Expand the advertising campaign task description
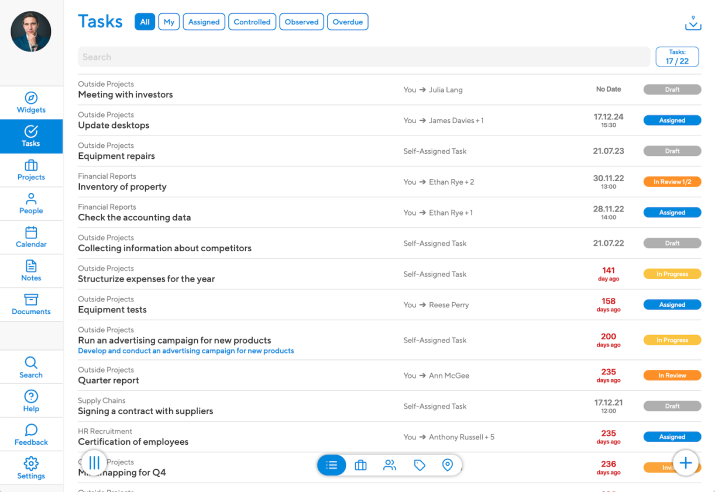This screenshot has width=715, height=492. pos(186,351)
